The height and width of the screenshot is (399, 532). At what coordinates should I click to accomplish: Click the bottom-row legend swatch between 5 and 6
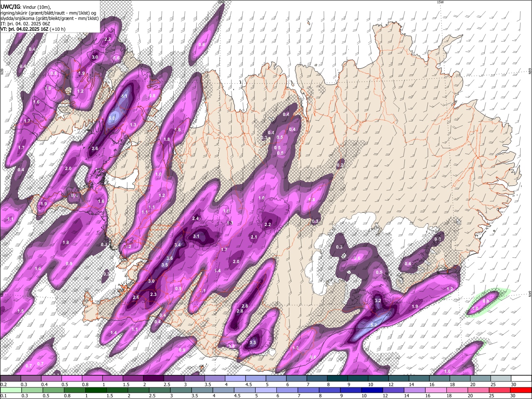[266, 390]
